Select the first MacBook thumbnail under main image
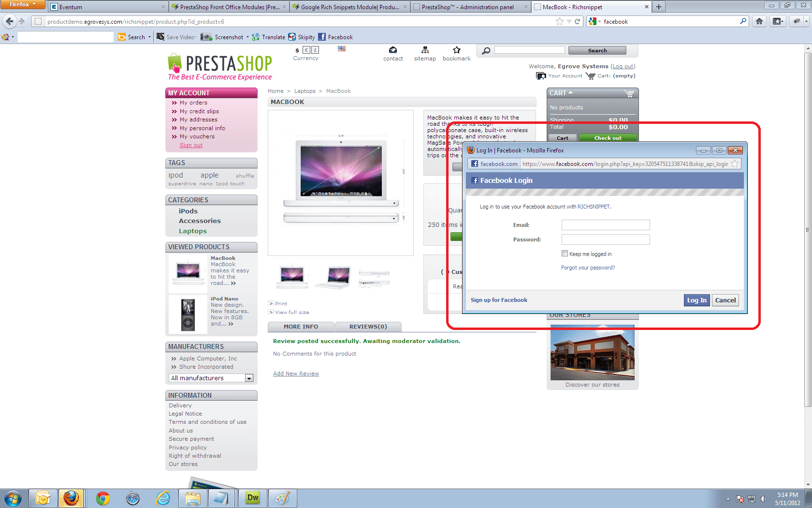This screenshot has width=812, height=508. [292, 276]
